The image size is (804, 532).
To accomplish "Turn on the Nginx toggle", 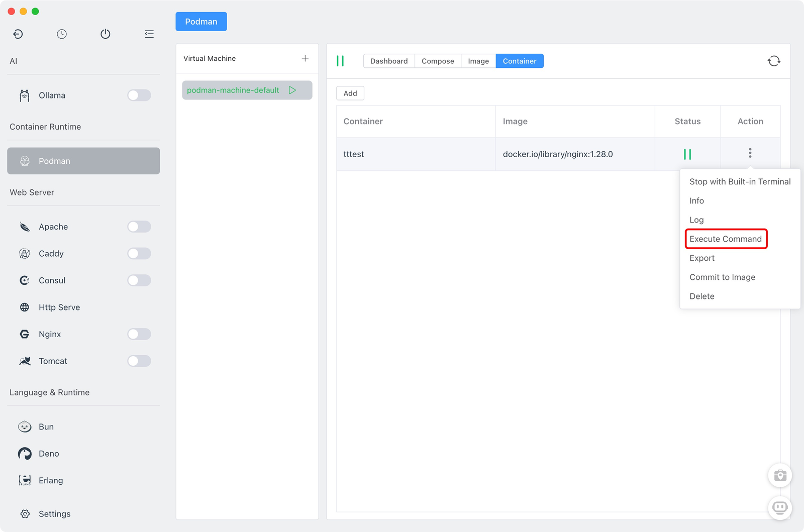I will [x=139, y=334].
